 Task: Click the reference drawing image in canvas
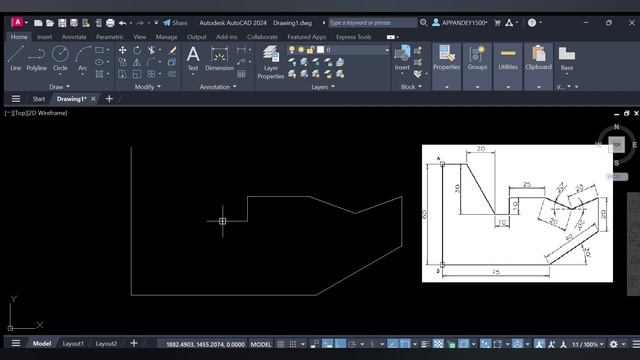click(517, 213)
